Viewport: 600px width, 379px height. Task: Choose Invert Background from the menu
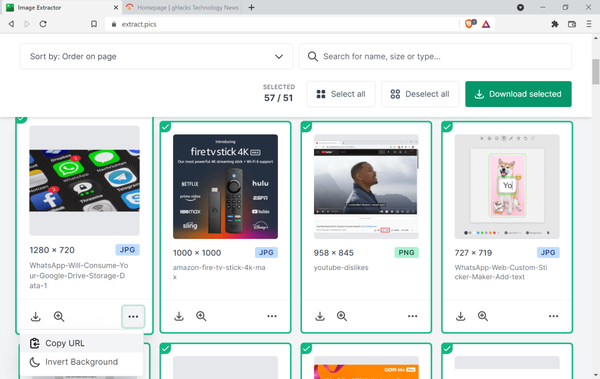82,362
